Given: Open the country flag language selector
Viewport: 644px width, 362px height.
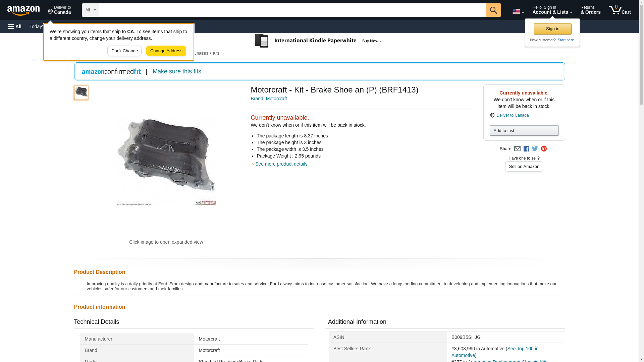Looking at the screenshot, I should point(518,11).
